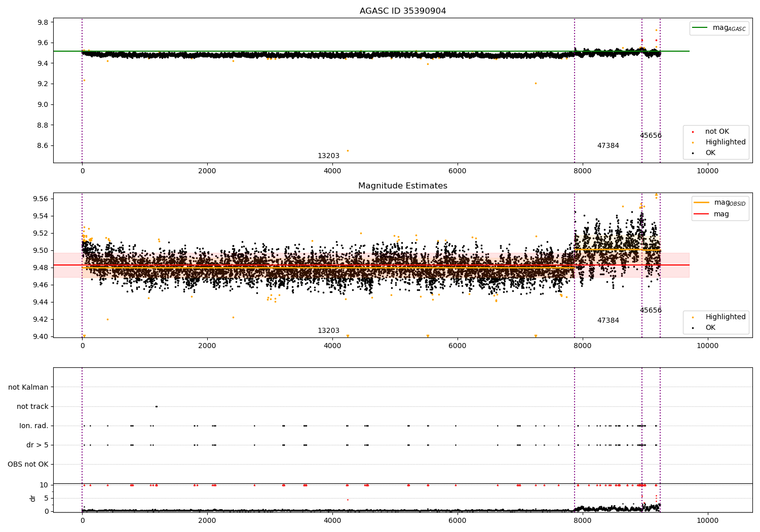Viewport: 760px width, 532px height.
Task: Click the 6000 x-tick under the bottom plot
Action: 458,520
